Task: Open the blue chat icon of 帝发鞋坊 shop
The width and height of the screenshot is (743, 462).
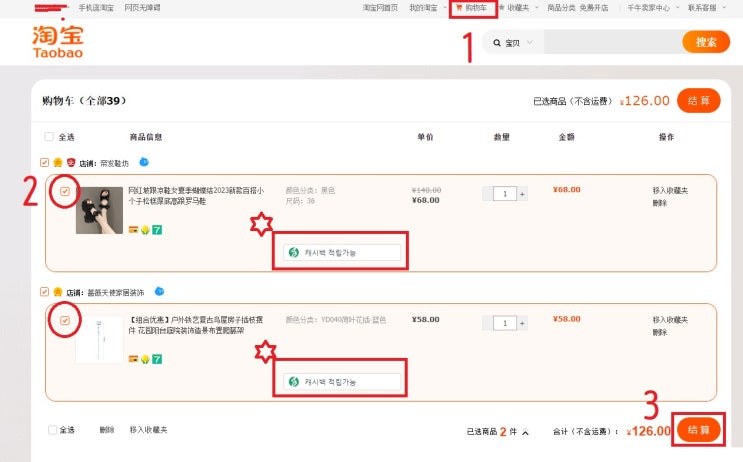Action: 144,162
